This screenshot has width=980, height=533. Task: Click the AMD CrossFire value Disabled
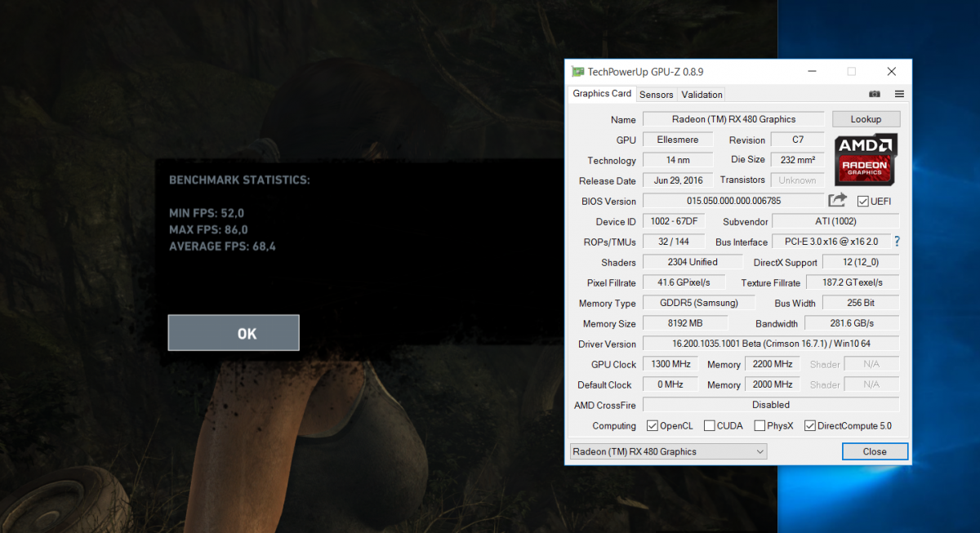(x=771, y=405)
